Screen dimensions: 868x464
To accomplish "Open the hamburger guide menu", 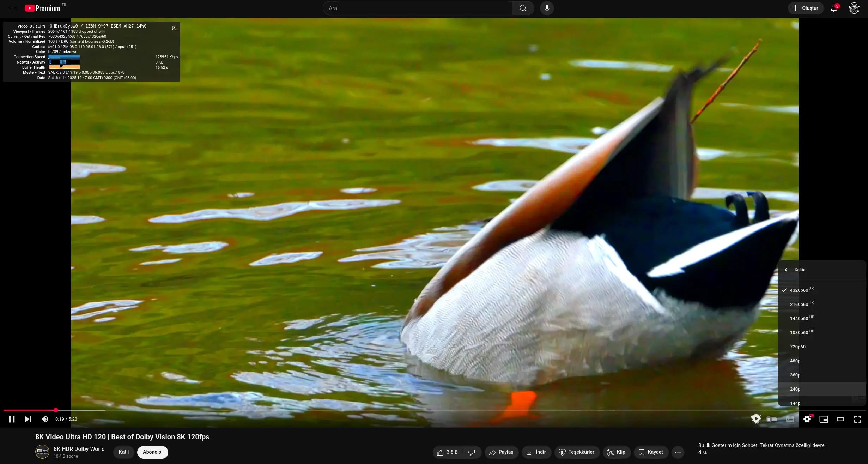I will pyautogui.click(x=12, y=8).
